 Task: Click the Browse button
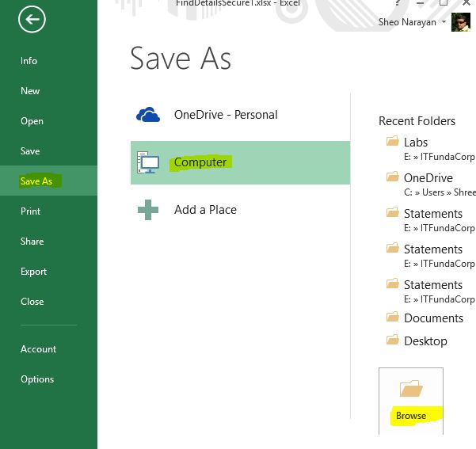pyautogui.click(x=411, y=401)
